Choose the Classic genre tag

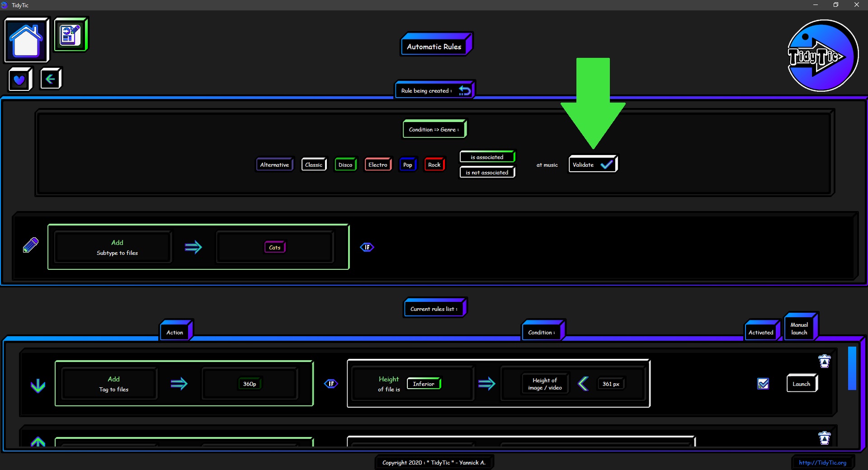coord(314,164)
